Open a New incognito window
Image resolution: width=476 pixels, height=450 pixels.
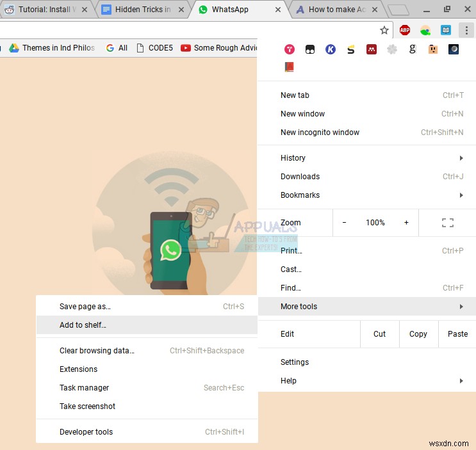pyautogui.click(x=366, y=133)
